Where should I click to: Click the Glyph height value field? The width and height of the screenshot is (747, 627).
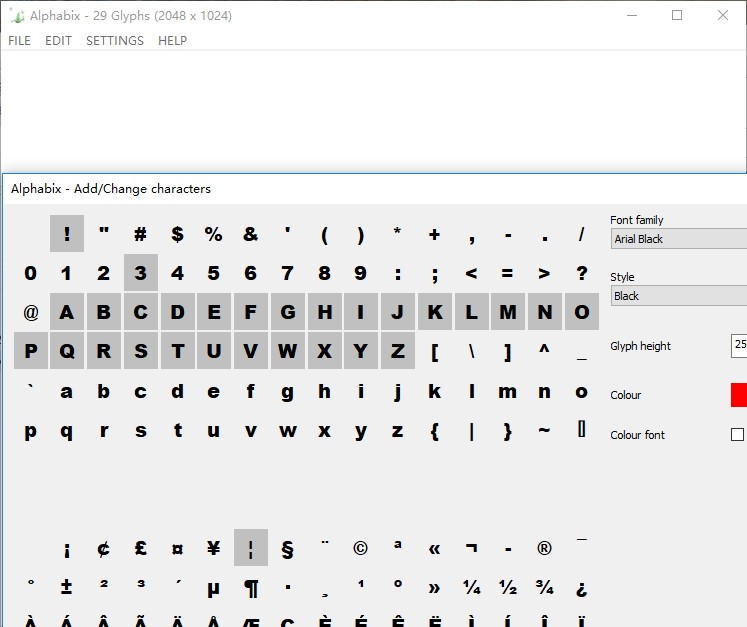[739, 346]
